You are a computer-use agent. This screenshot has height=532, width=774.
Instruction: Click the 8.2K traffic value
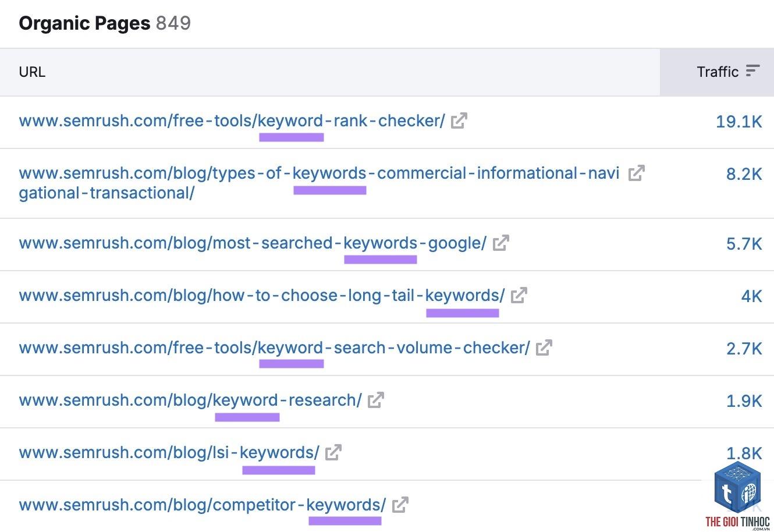744,173
